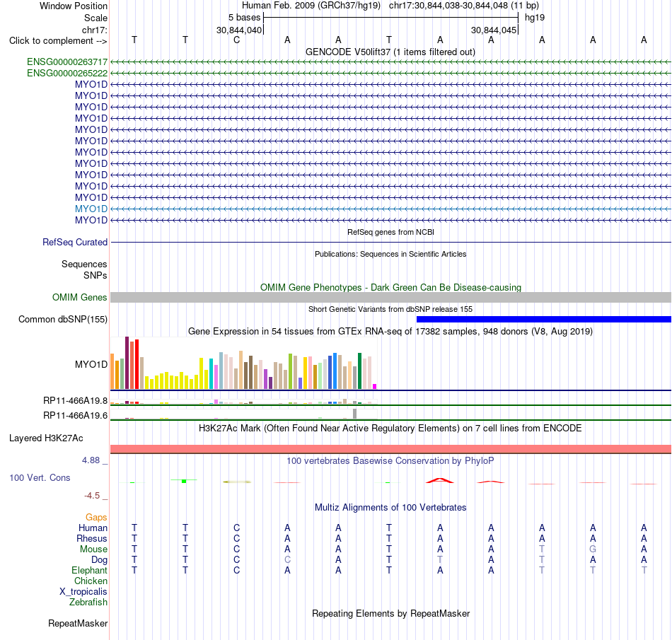Open the Common dbSNP(155) track label
672x640 pixels.
pyautogui.click(x=62, y=319)
